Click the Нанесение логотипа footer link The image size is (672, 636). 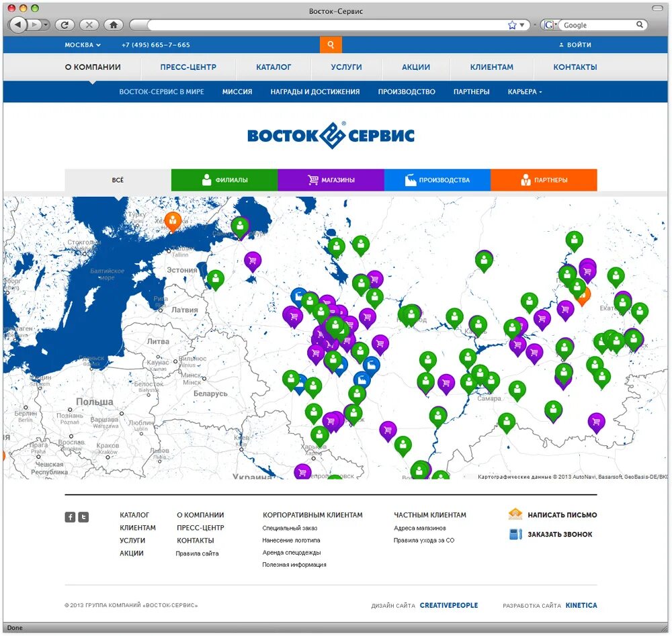(x=291, y=540)
